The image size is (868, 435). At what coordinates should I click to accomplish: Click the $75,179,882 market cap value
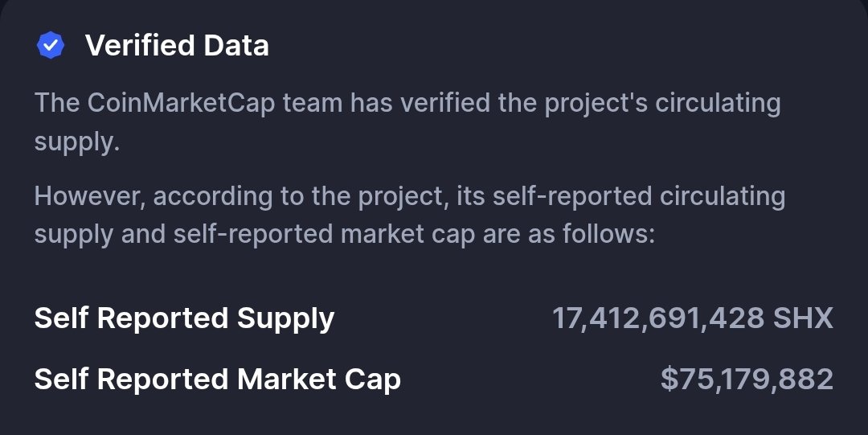coord(747,379)
